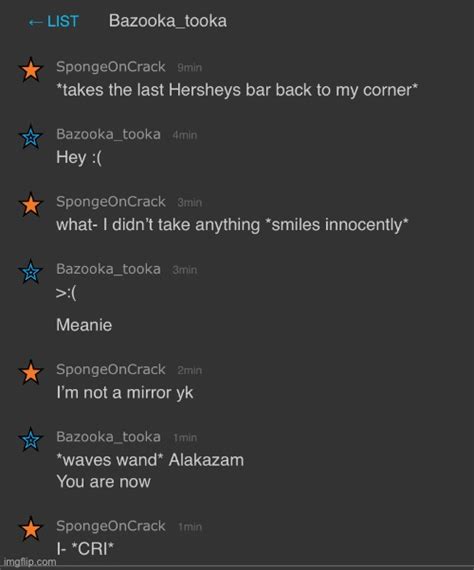Click blue star icon beside 'Meanie' message
The image size is (474, 570).
(x=31, y=272)
